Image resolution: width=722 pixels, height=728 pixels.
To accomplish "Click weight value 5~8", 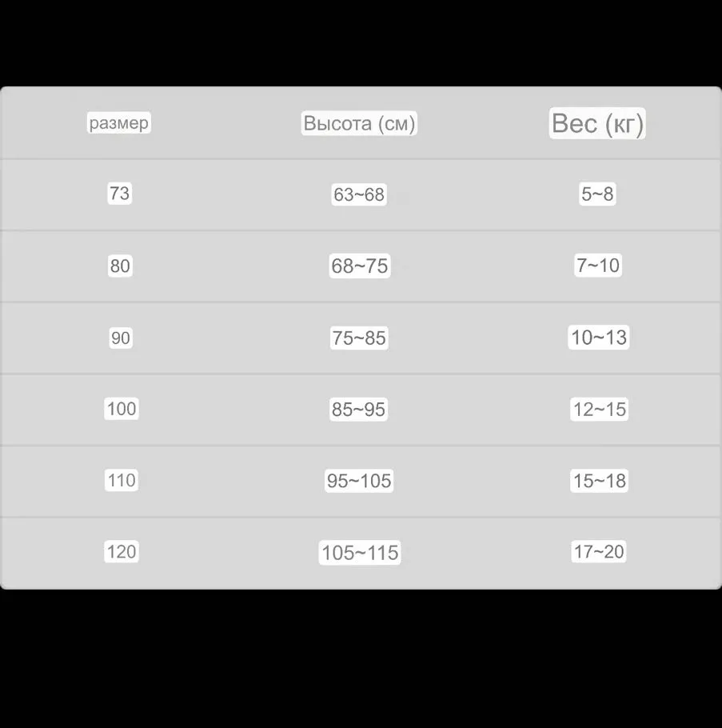I will pos(597,194).
